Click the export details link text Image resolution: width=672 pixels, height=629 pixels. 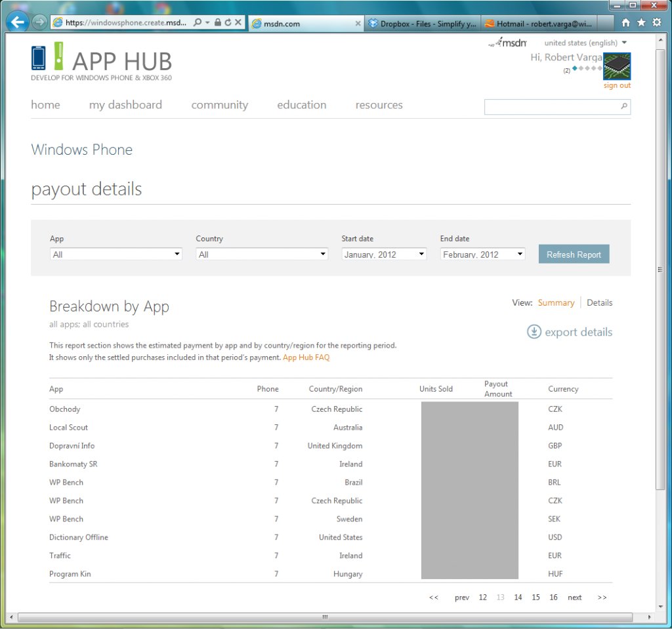click(x=579, y=332)
